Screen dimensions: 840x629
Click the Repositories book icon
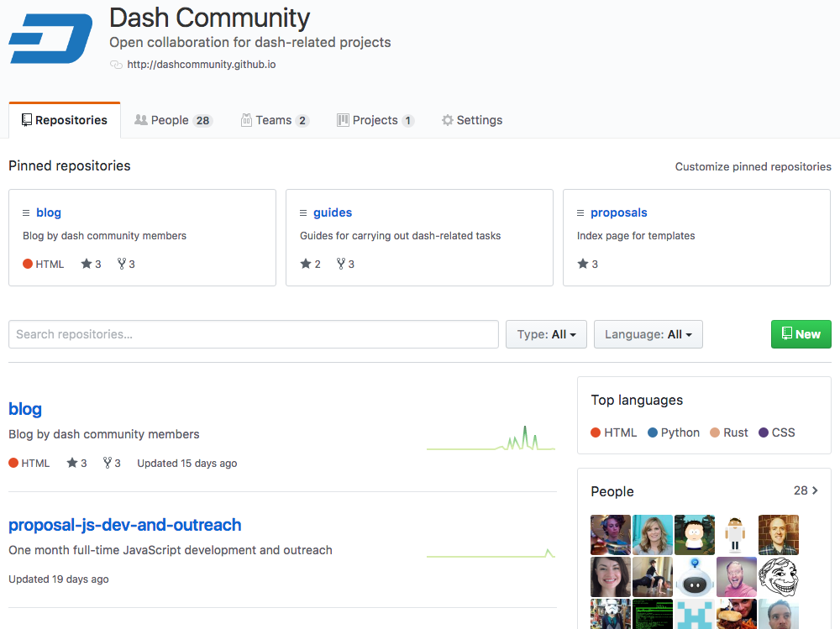click(27, 120)
